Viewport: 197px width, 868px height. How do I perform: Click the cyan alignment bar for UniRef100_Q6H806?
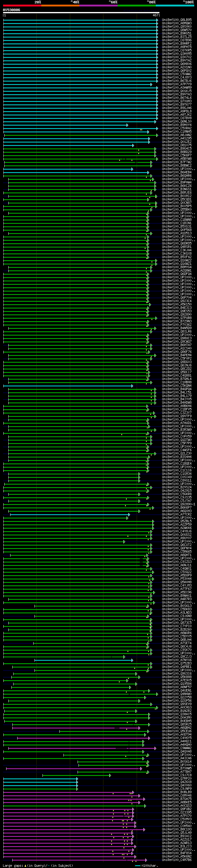[x=80, y=64]
